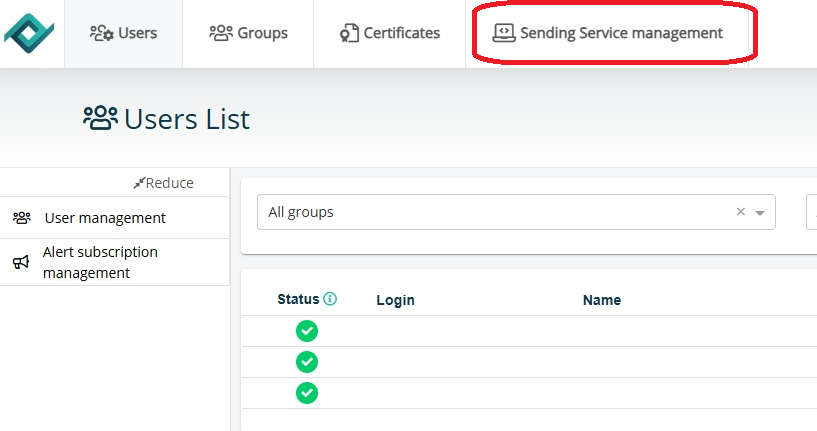The image size is (817, 431).
Task: Open Alert subscription management in the sidebar
Action: [x=100, y=262]
